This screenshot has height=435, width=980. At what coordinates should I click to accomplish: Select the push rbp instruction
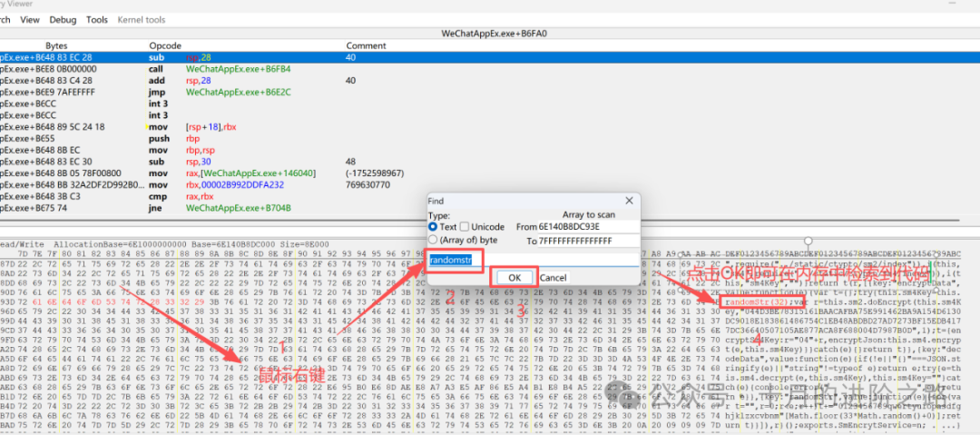[490, 138]
